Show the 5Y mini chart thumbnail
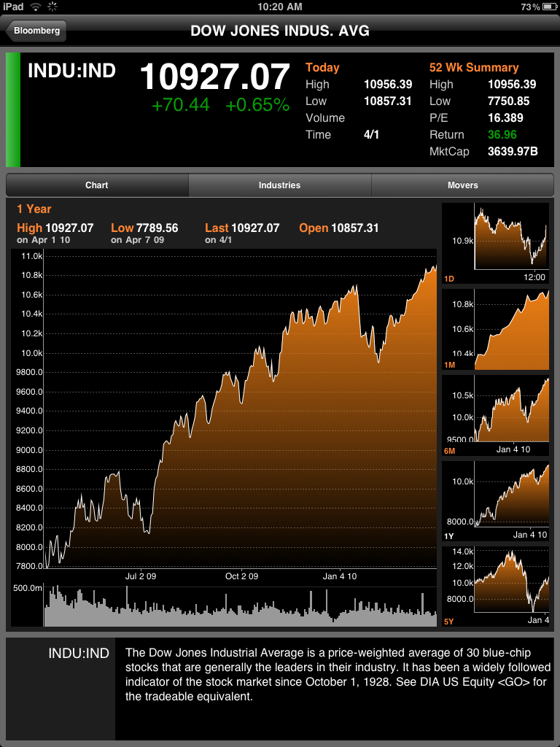This screenshot has height=747, width=560. (x=496, y=586)
